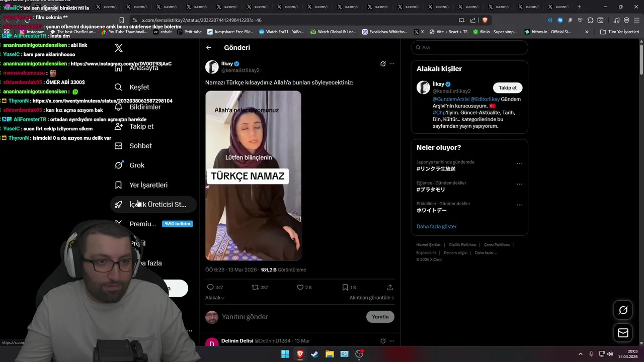Open File Explorer from the taskbar

pyautogui.click(x=330, y=354)
